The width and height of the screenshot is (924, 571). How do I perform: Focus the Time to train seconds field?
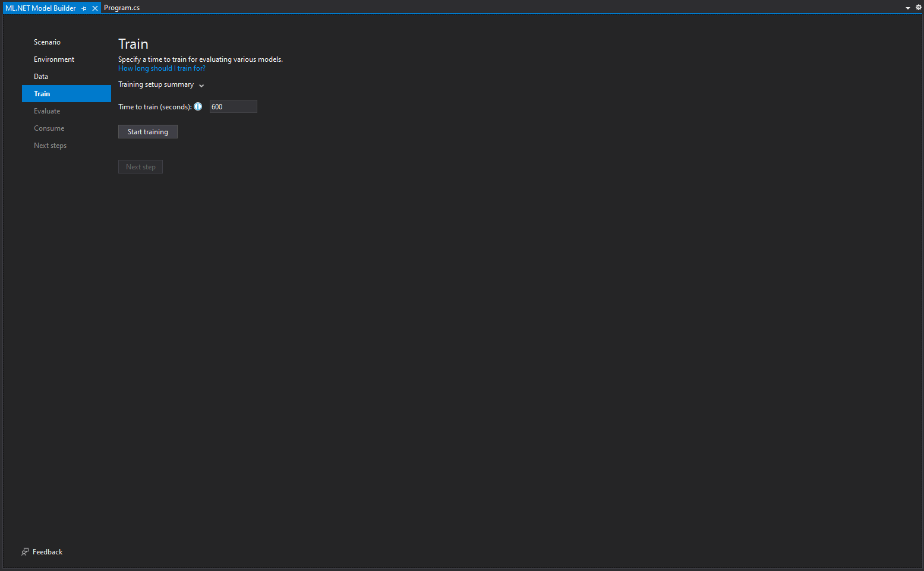pyautogui.click(x=234, y=107)
